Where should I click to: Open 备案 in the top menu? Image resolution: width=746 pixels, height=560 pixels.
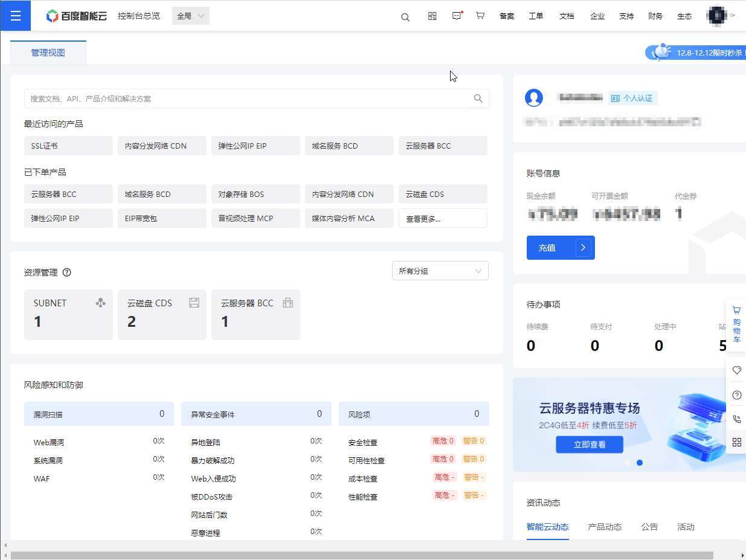507,16
